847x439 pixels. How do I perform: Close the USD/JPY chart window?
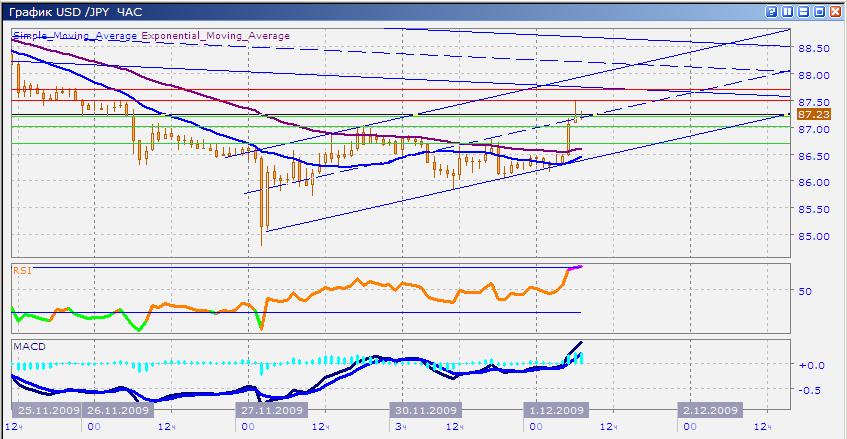833,10
